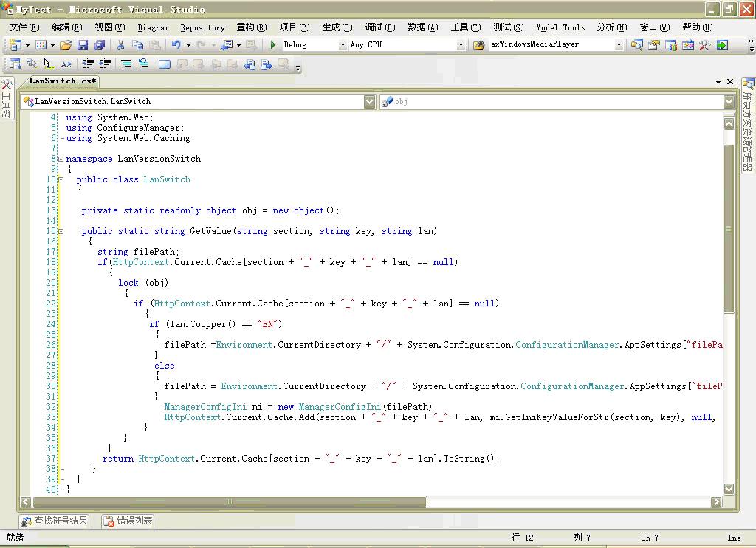This screenshot has height=548, width=756.
Task: Expand the Any CPU platform dropdown
Action: [461, 45]
